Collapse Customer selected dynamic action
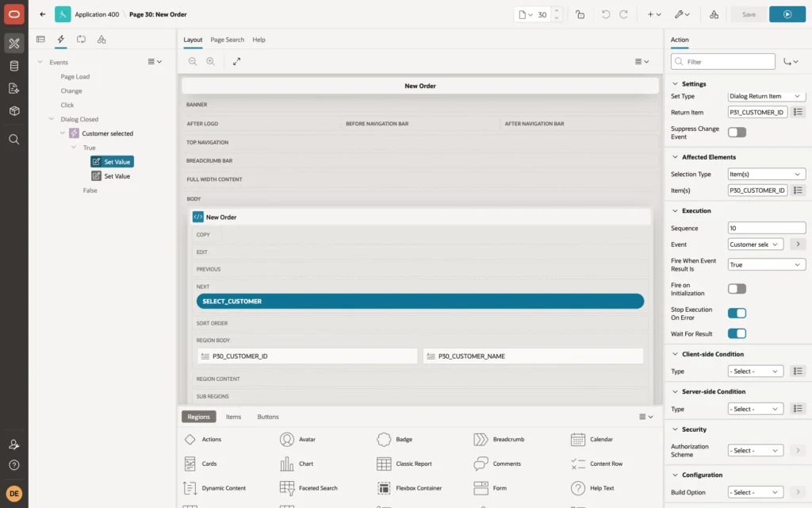The image size is (812, 508). (62, 133)
